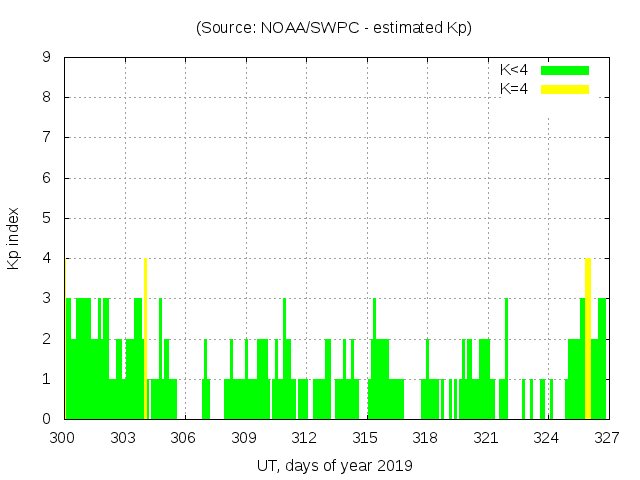The width and height of the screenshot is (640, 480).
Task: Click y-axis tick label 4
Action: pyautogui.click(x=47, y=259)
